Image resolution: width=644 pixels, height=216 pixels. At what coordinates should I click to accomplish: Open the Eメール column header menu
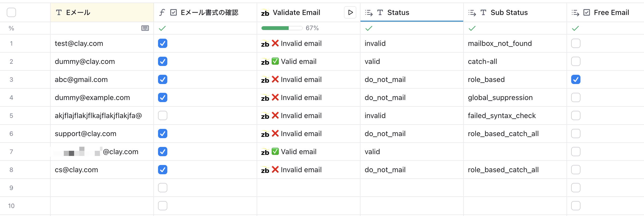(x=78, y=12)
